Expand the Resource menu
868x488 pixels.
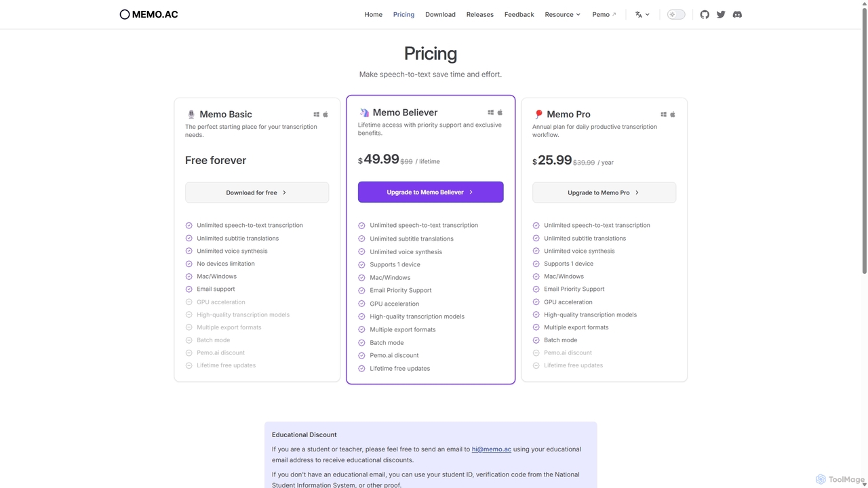click(563, 14)
